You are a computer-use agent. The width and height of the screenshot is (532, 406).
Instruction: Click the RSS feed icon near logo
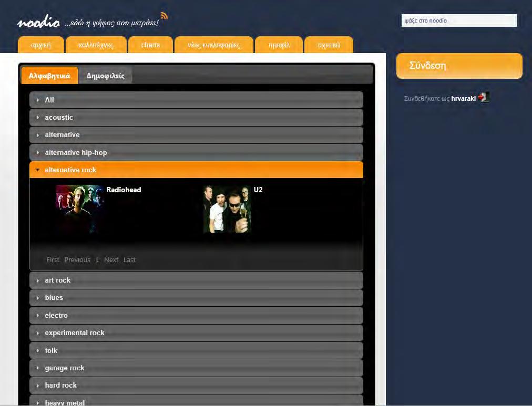164,16
